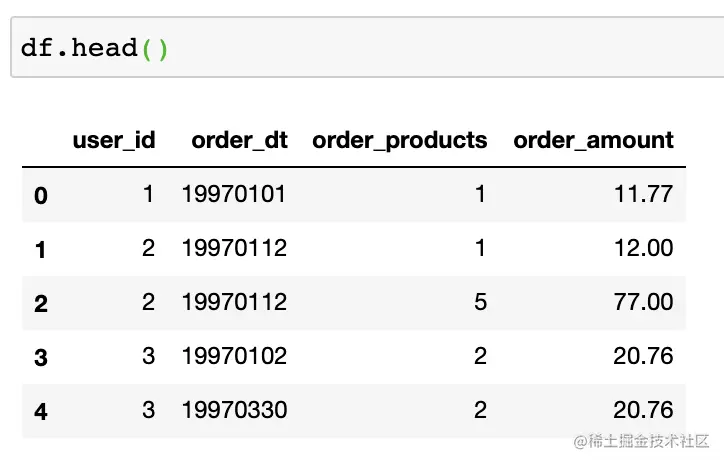Click row index label 0

[40, 195]
